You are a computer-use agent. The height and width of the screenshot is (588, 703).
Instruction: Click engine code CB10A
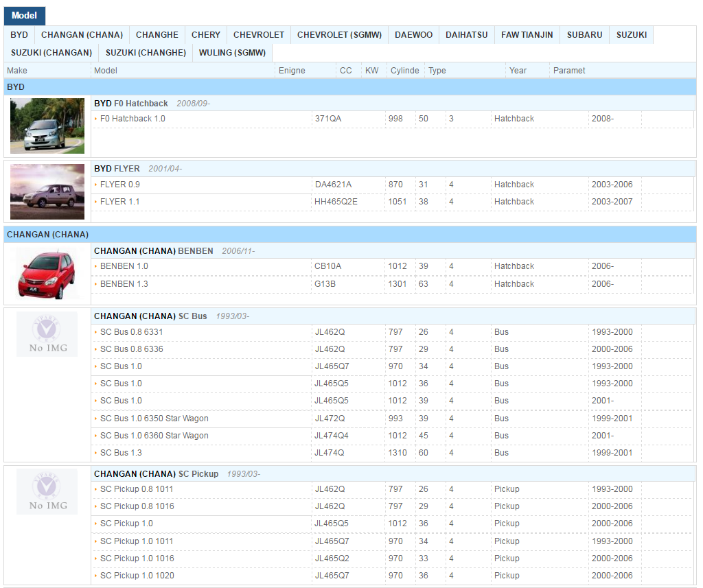coord(327,266)
